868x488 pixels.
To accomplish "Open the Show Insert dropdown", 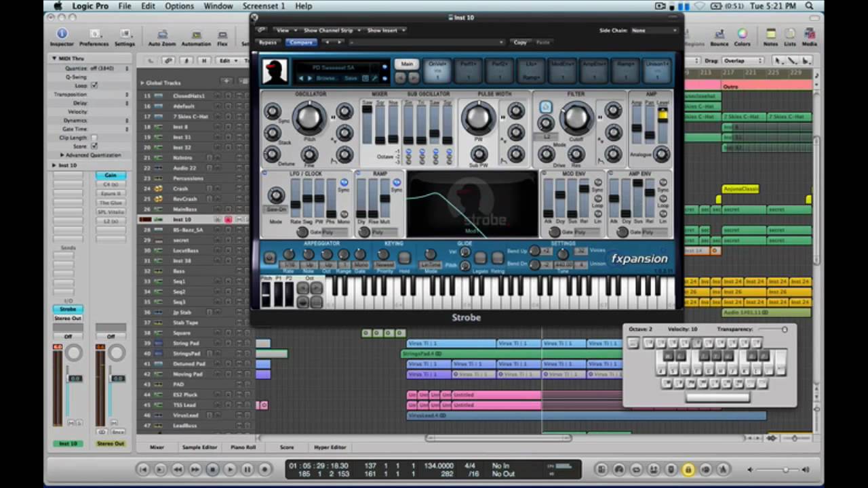I will coord(386,30).
